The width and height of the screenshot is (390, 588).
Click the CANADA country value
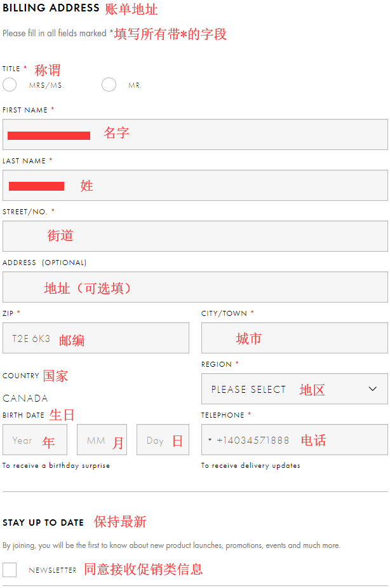[x=25, y=398]
